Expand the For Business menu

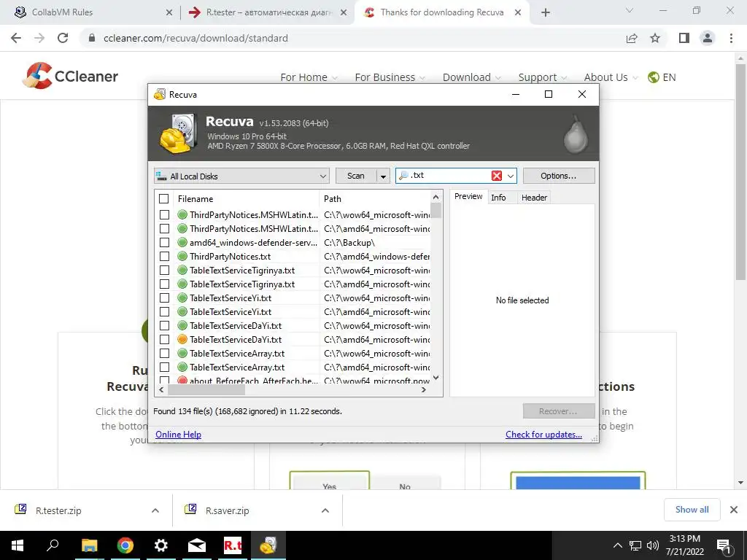[390, 77]
